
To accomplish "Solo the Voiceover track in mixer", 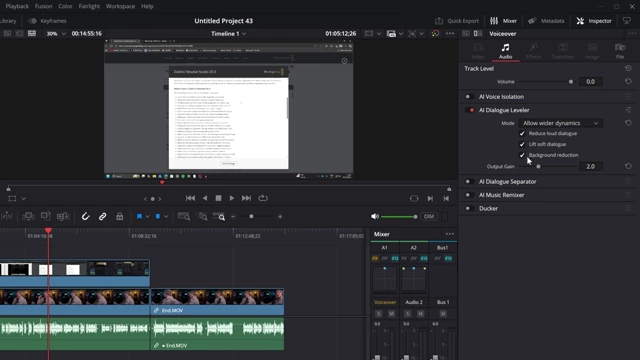I will pos(379,313).
